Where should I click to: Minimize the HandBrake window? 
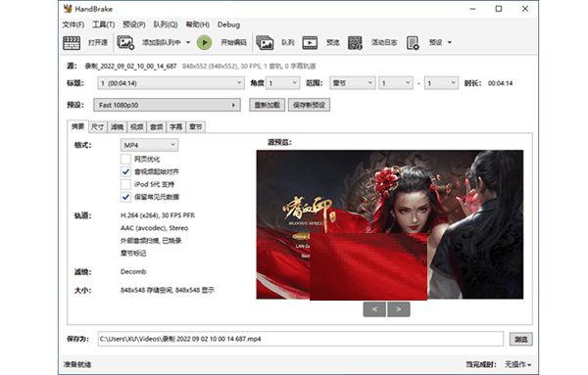click(x=472, y=9)
